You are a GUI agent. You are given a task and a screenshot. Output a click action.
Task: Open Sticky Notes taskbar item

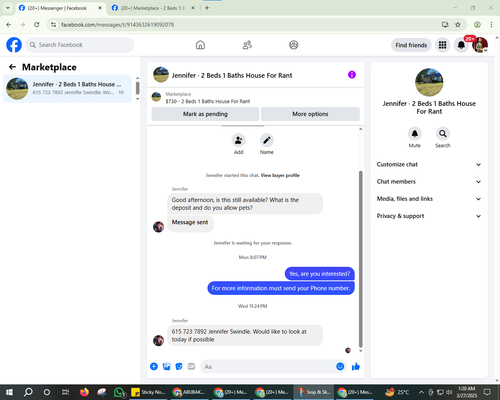148,392
